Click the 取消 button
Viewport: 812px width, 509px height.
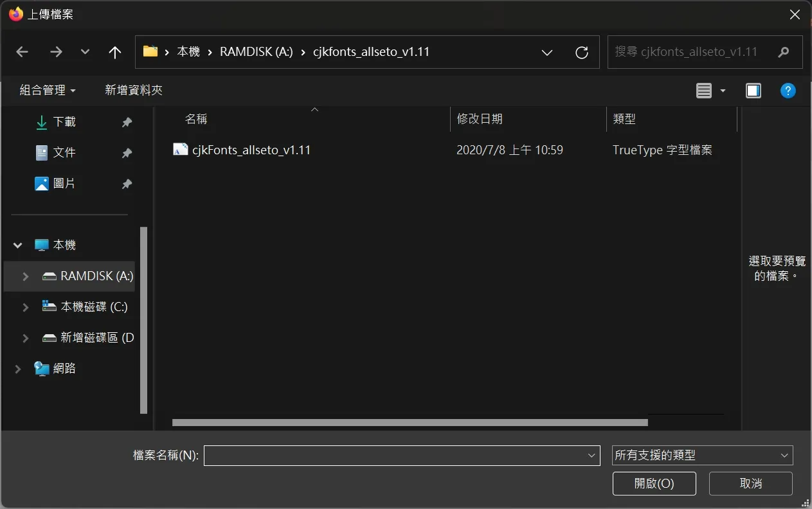pos(750,483)
